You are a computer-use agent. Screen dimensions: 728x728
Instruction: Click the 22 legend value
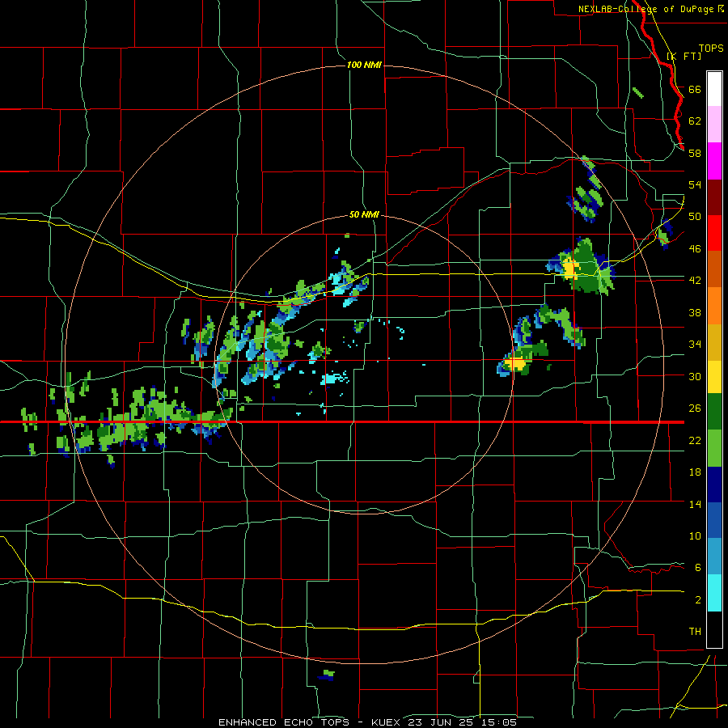(695, 440)
